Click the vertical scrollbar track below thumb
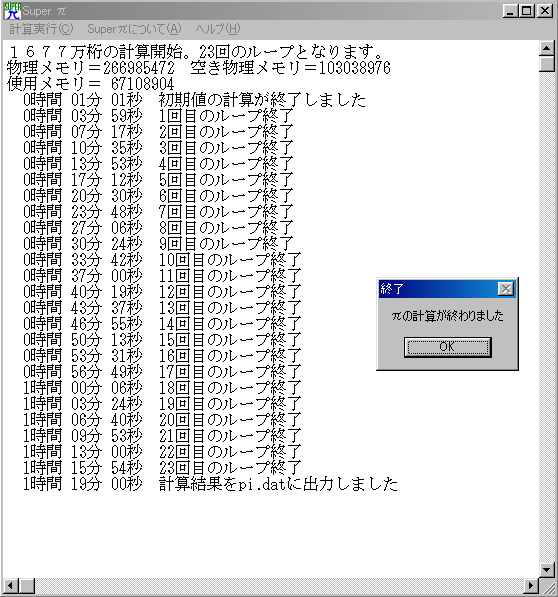 [547, 316]
